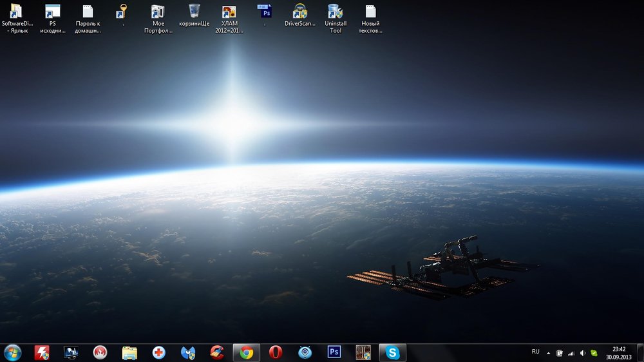Click the red cross icon in taskbar
This screenshot has height=362, width=644.
(158, 352)
